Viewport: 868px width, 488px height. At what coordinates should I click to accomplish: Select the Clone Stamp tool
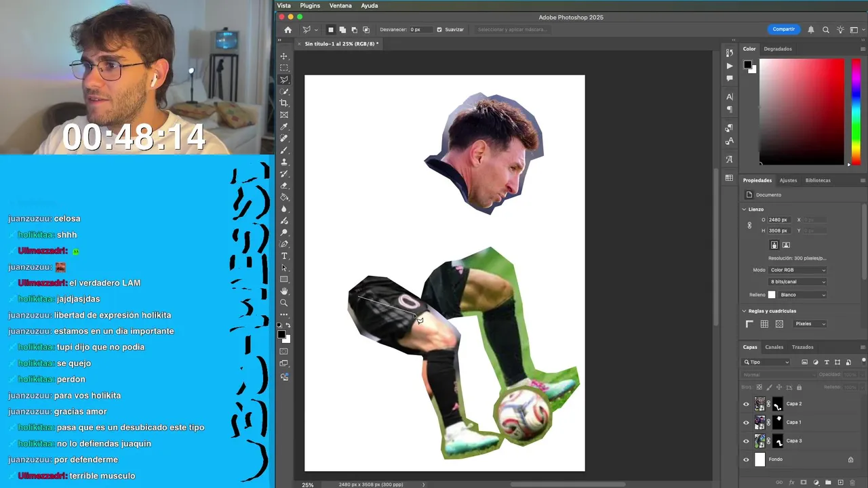tap(284, 162)
